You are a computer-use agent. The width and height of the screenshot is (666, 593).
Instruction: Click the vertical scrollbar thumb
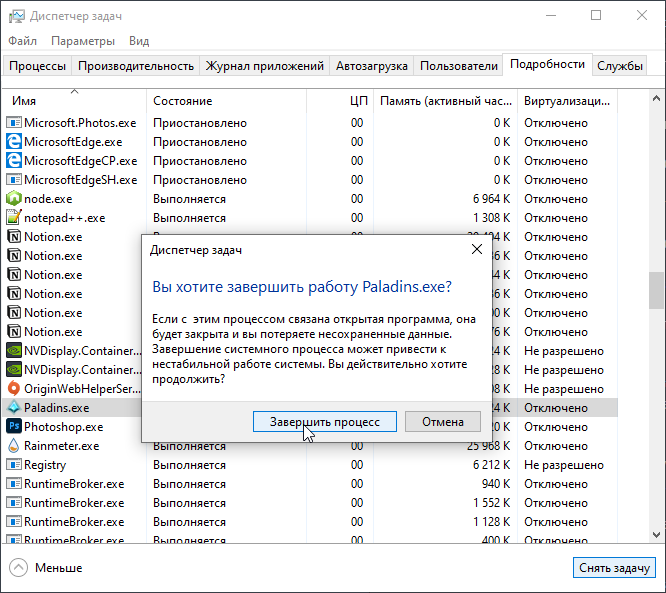click(656, 290)
